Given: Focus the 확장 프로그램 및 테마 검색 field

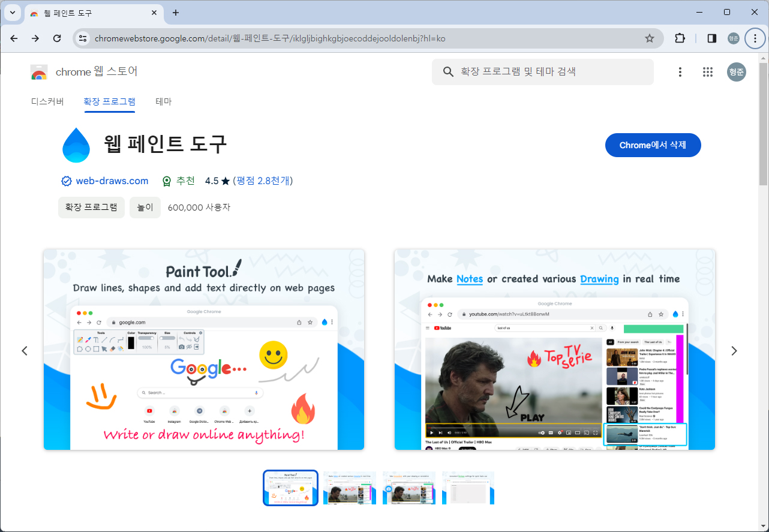Looking at the screenshot, I should click(x=542, y=72).
